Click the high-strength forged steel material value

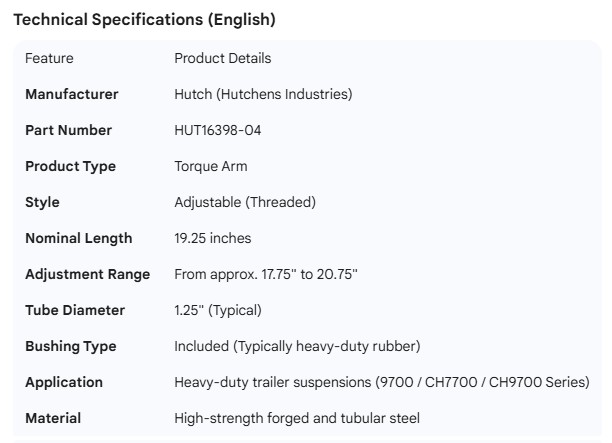pos(297,418)
